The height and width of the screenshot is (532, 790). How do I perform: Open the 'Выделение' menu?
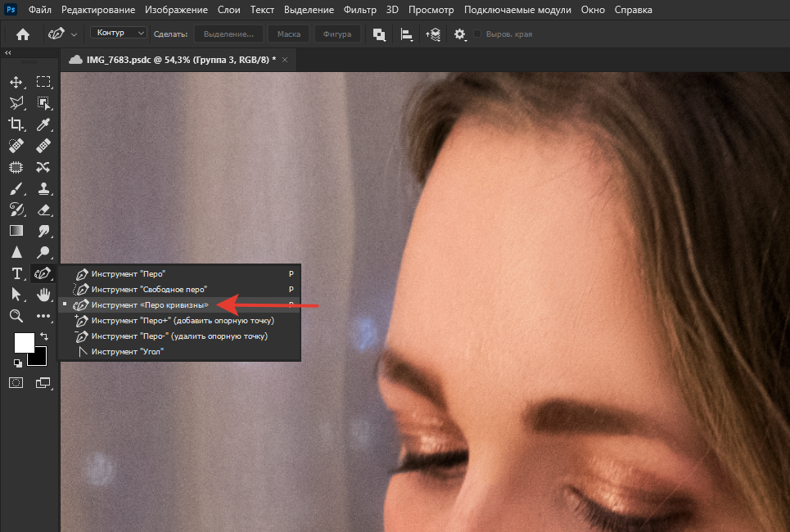click(309, 10)
